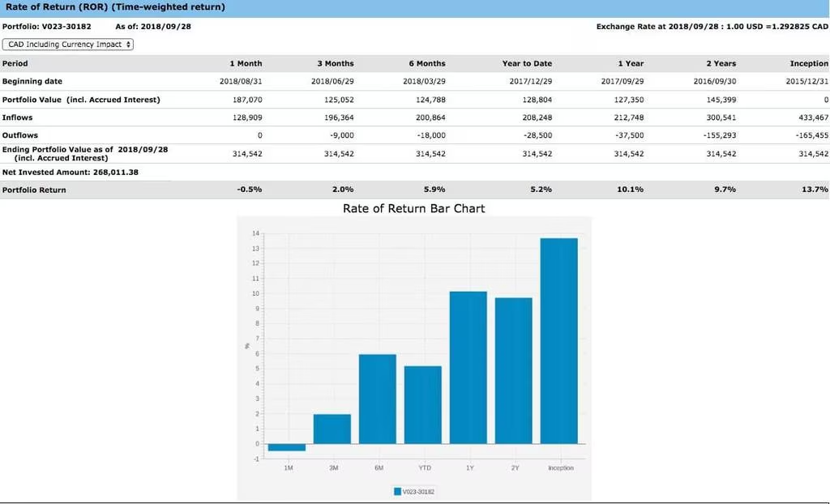Select the 3M return bar

pyautogui.click(x=332, y=429)
